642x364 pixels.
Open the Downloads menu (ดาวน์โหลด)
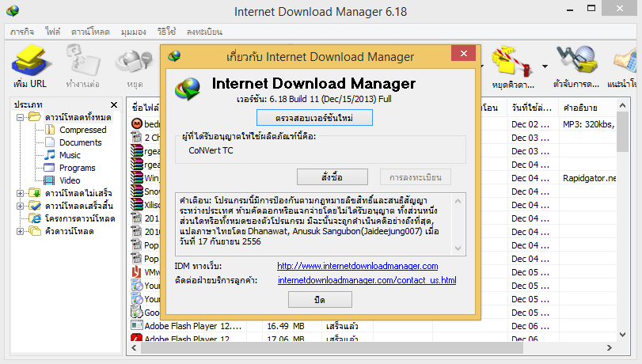click(x=90, y=32)
